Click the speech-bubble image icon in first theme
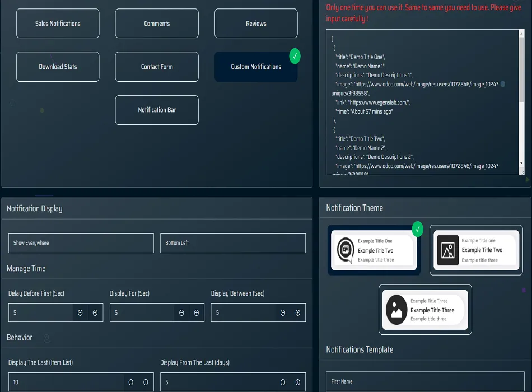This screenshot has width=532, height=392. coord(346,250)
